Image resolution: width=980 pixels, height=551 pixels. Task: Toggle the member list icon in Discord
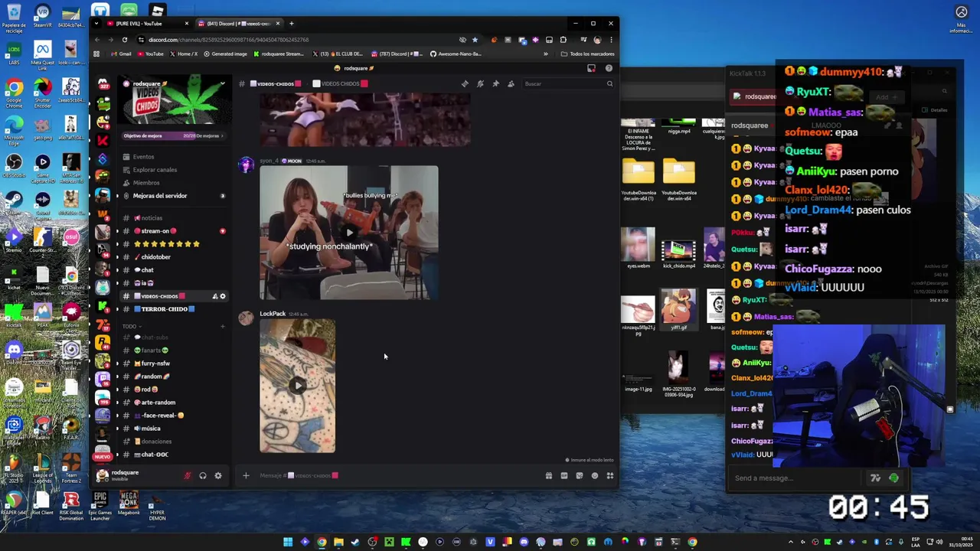pos(511,83)
